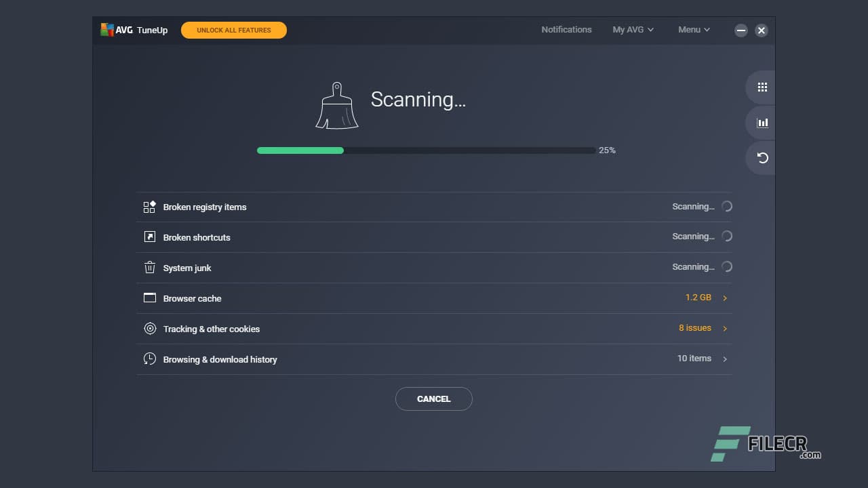
Task: Click the Broken registry items icon
Action: tap(149, 207)
